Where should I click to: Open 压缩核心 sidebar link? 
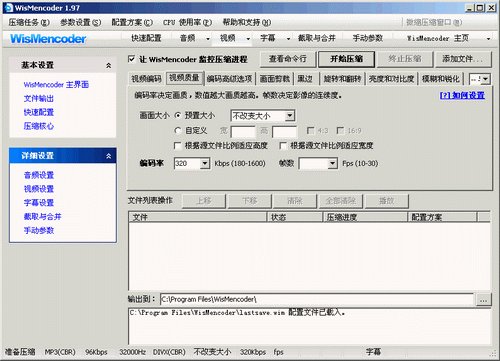pyautogui.click(x=39, y=126)
